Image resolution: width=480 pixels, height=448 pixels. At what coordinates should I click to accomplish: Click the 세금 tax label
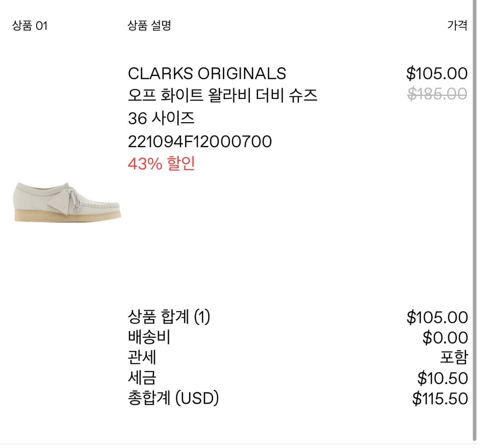pyautogui.click(x=142, y=378)
